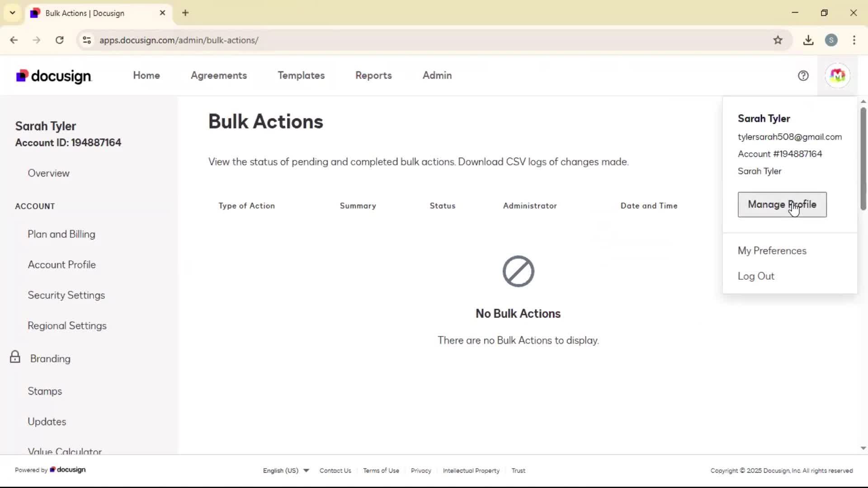Open the help question mark icon
Viewport: 868px width, 488px height.
(803, 75)
